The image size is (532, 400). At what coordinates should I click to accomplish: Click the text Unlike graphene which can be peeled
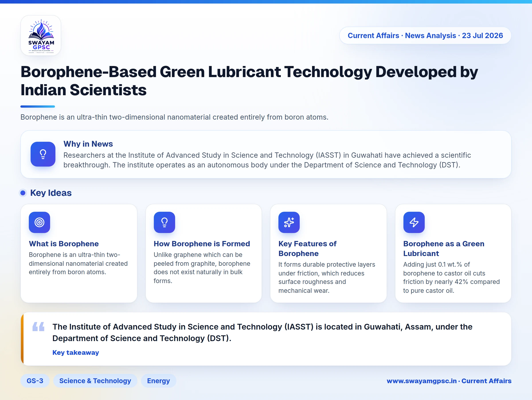click(x=202, y=268)
